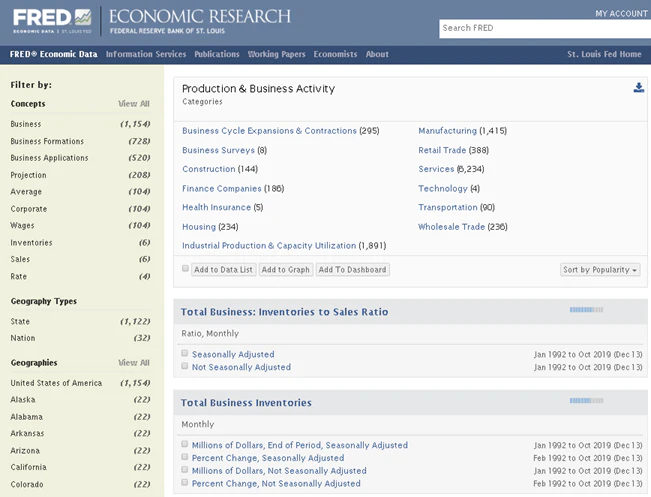Screen dimensions: 651x497
Task: Click Add To Dashboard button
Action: click(352, 270)
